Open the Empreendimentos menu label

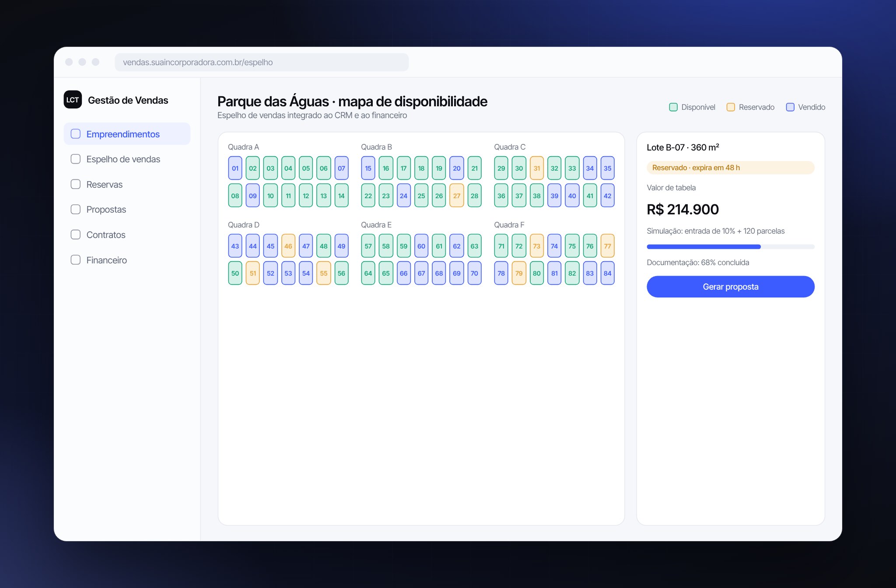pyautogui.click(x=123, y=134)
